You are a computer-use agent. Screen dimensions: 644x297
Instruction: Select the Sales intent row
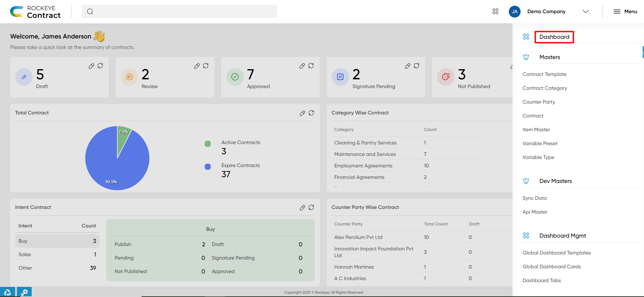[57, 254]
